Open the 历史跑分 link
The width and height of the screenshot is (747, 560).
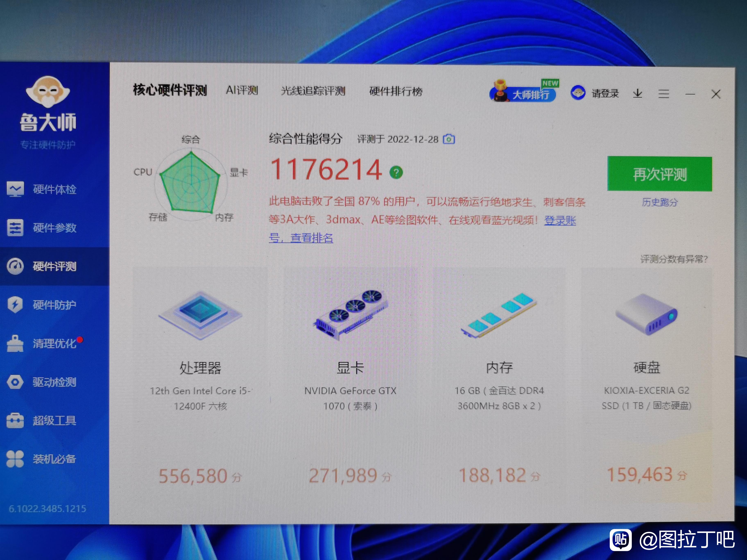coord(660,202)
